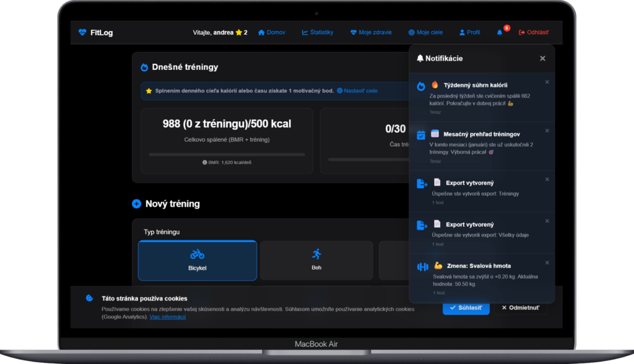This screenshot has height=364, width=634.
Task: Click the cookie icon in the cookies banner
Action: 90,298
